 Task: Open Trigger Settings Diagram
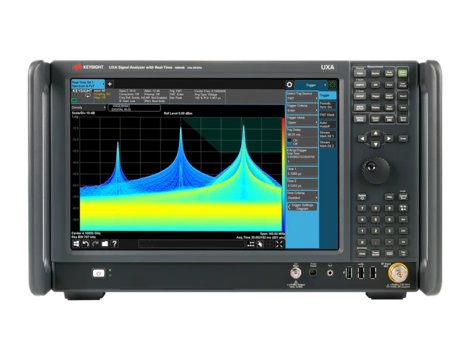[x=302, y=207]
